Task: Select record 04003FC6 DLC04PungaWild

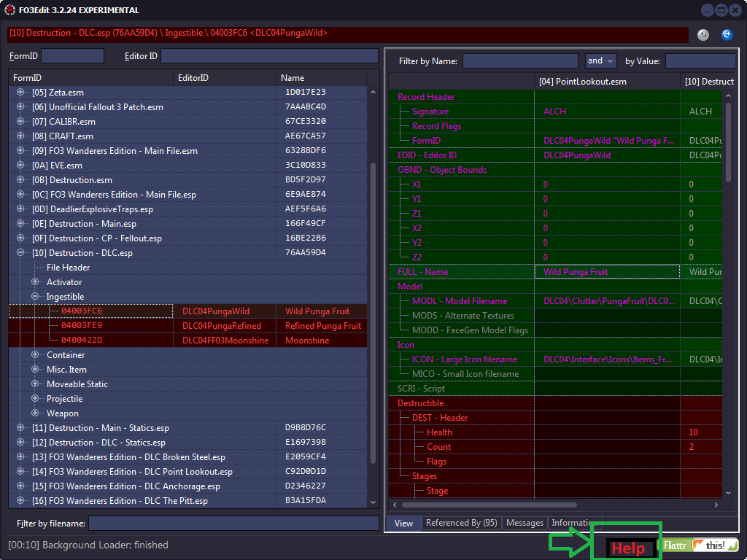Action: (x=187, y=311)
